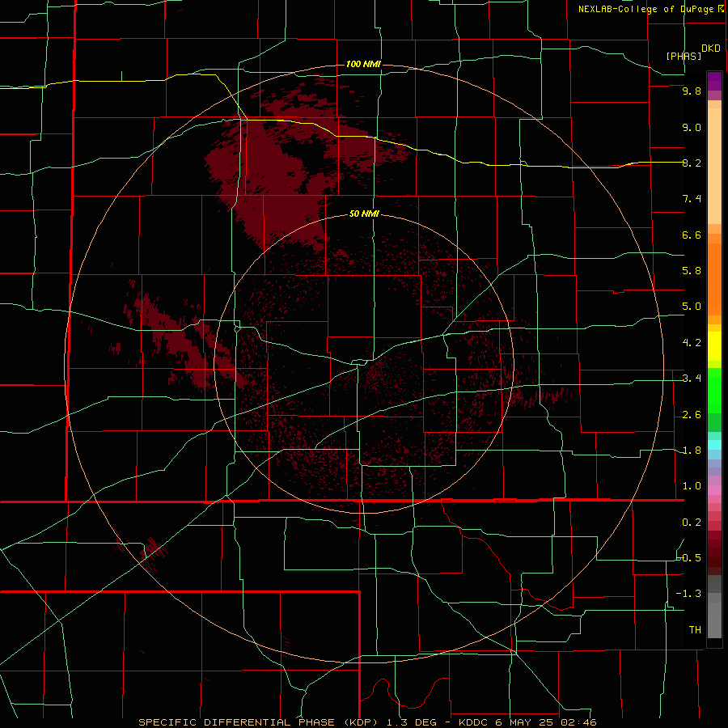Pick the yellow band of the color scale

(x=714, y=346)
